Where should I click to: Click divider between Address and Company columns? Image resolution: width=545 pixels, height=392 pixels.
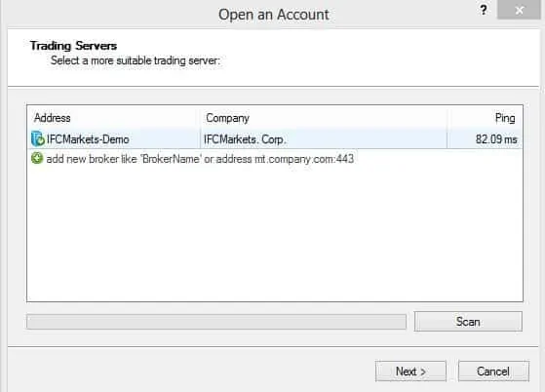(x=200, y=118)
